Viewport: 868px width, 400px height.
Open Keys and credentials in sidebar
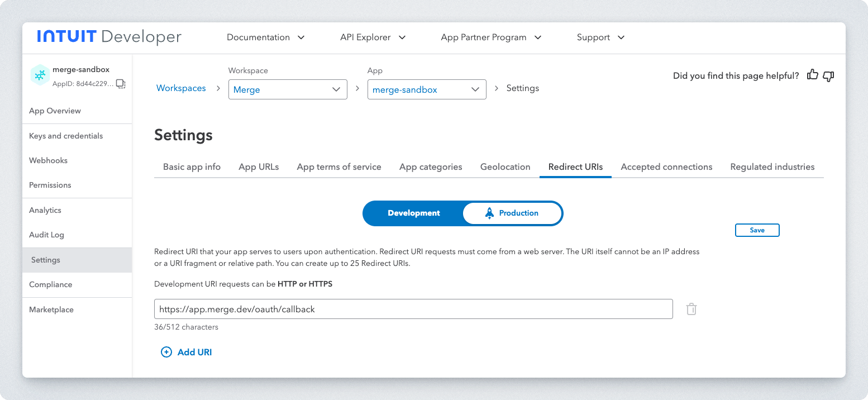tap(66, 136)
